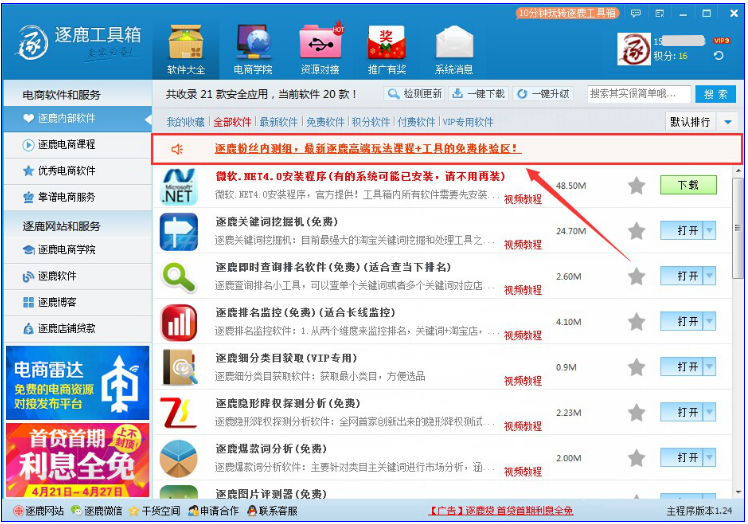Image resolution: width=748 pixels, height=524 pixels.
Task: Expand the 打开 arrow for 逐鹿细分类目获取
Action: [x=709, y=367]
